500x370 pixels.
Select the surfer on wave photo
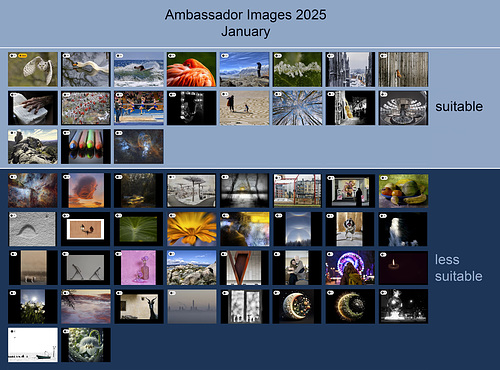tap(139, 69)
